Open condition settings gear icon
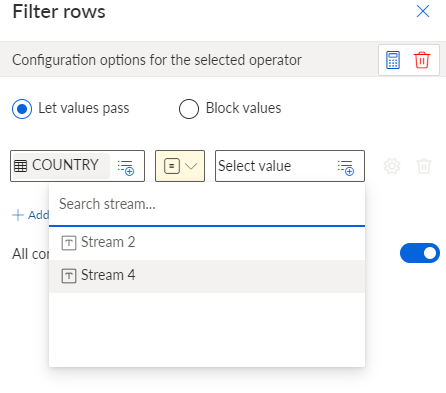This screenshot has width=446, height=393. (392, 166)
